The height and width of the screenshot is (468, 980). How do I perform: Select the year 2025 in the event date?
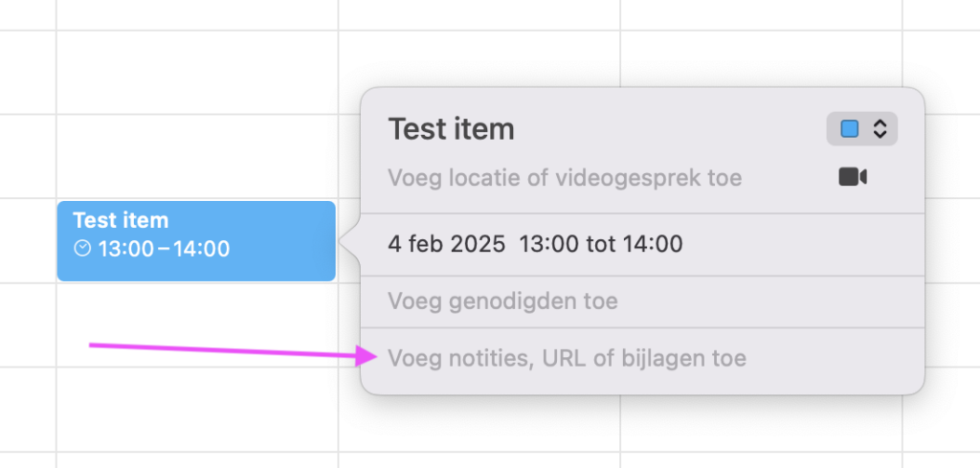(478, 244)
